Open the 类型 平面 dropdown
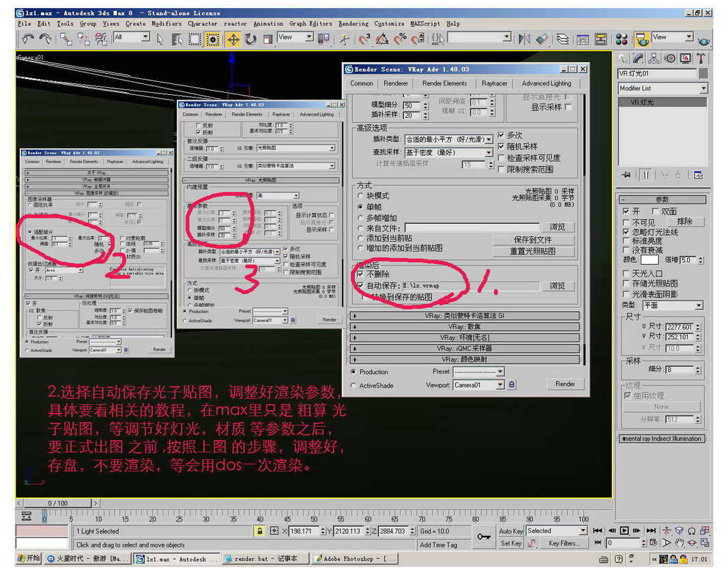The width and height of the screenshot is (728, 580). (x=699, y=306)
